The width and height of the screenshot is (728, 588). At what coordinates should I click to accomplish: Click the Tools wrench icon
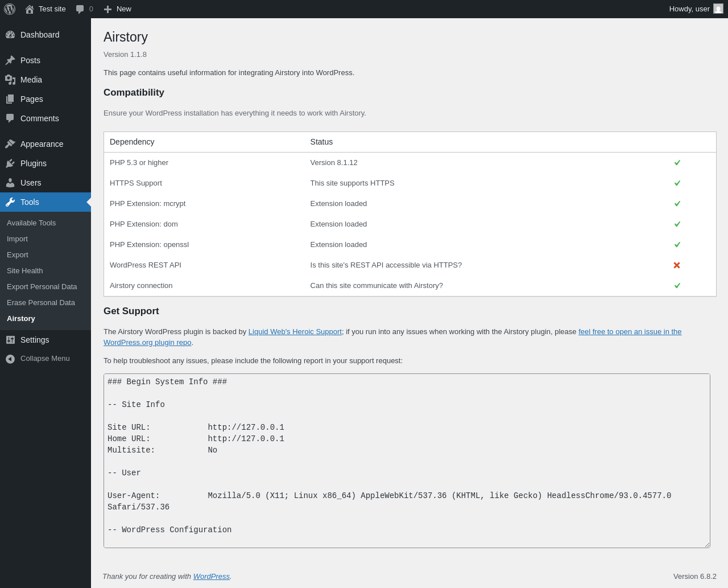point(10,202)
